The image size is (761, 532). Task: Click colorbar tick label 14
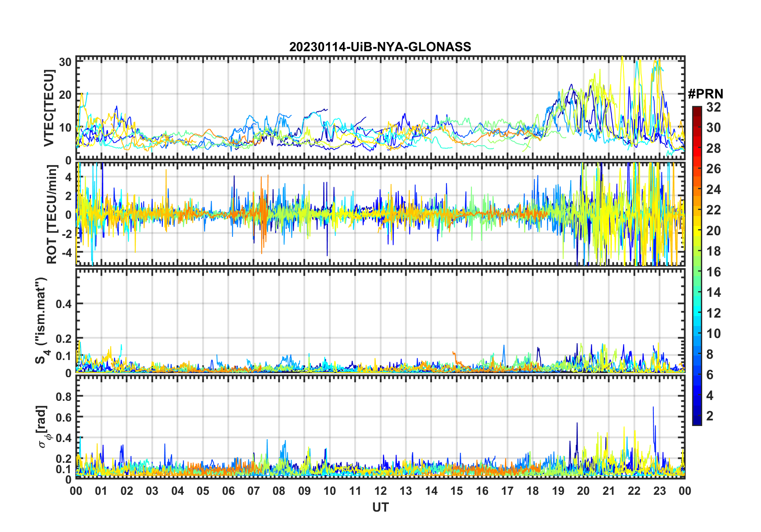(x=713, y=292)
